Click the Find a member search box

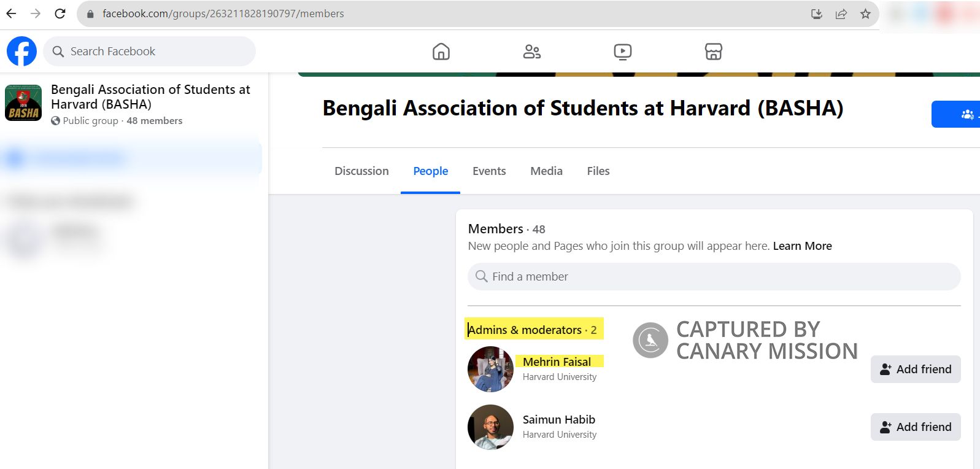(714, 276)
